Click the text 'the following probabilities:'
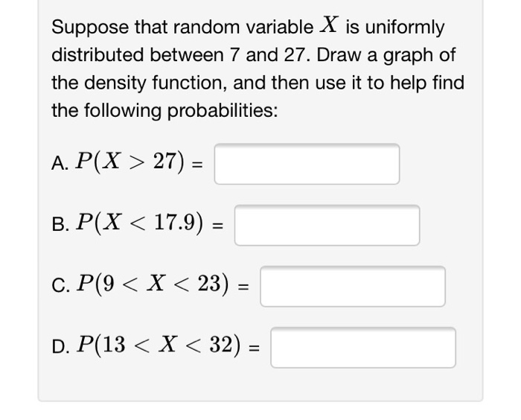The height and width of the screenshot is (420, 521). coord(164,111)
